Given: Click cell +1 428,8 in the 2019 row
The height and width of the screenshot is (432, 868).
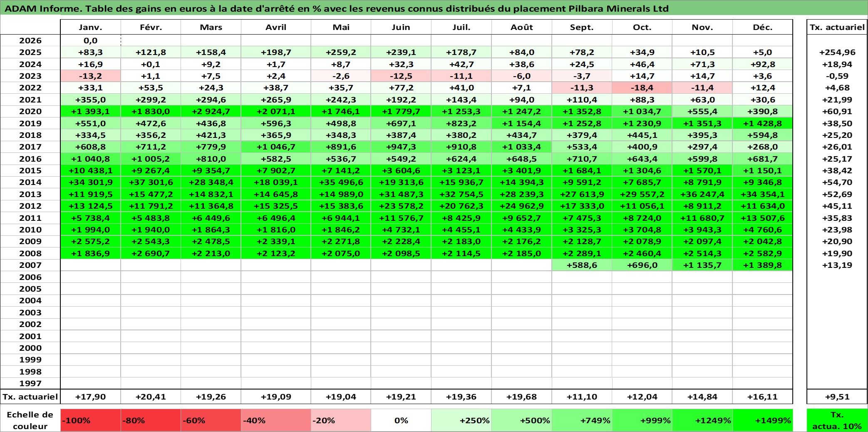Looking at the screenshot, I should [763, 123].
